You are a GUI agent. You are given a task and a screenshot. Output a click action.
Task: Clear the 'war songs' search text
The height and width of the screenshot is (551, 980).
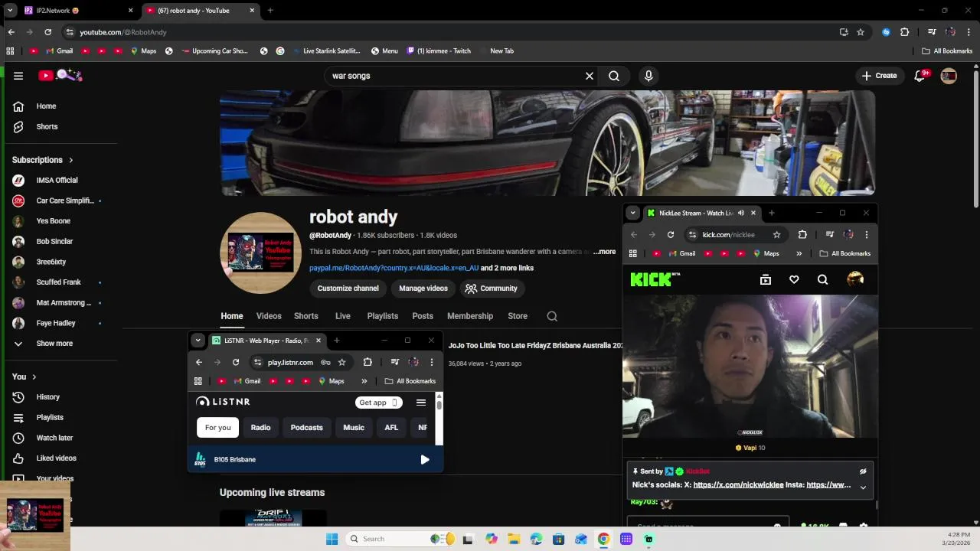click(590, 76)
